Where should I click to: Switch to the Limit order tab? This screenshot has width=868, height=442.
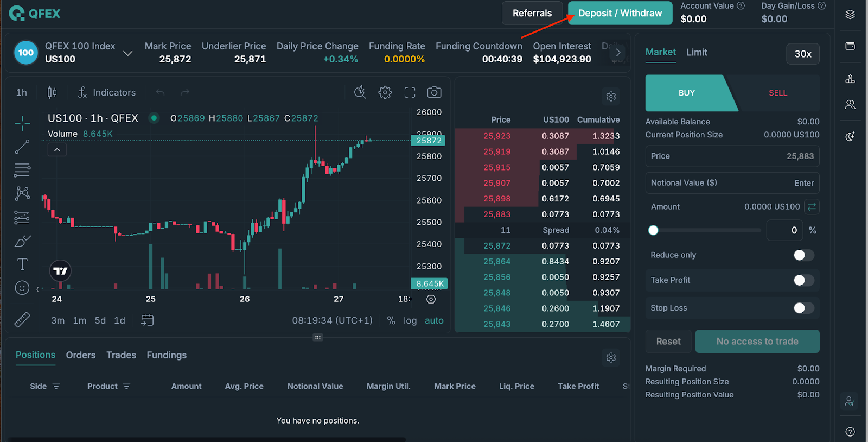coord(697,52)
